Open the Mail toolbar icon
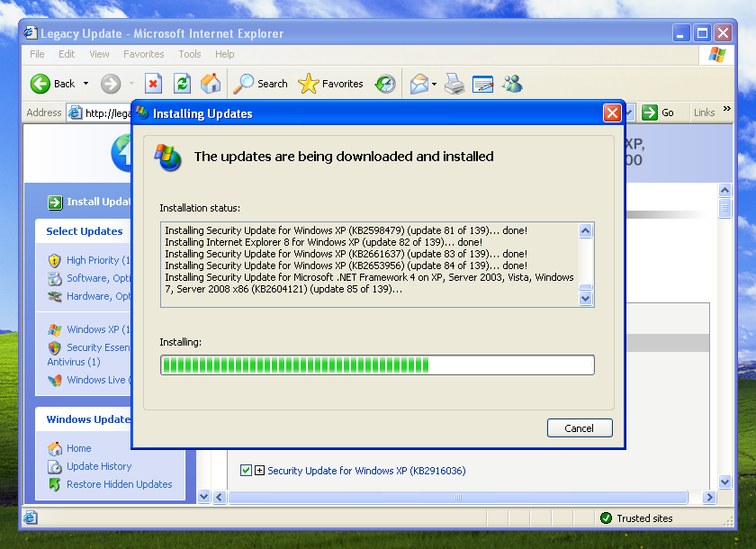This screenshot has width=756, height=549. pyautogui.click(x=418, y=84)
